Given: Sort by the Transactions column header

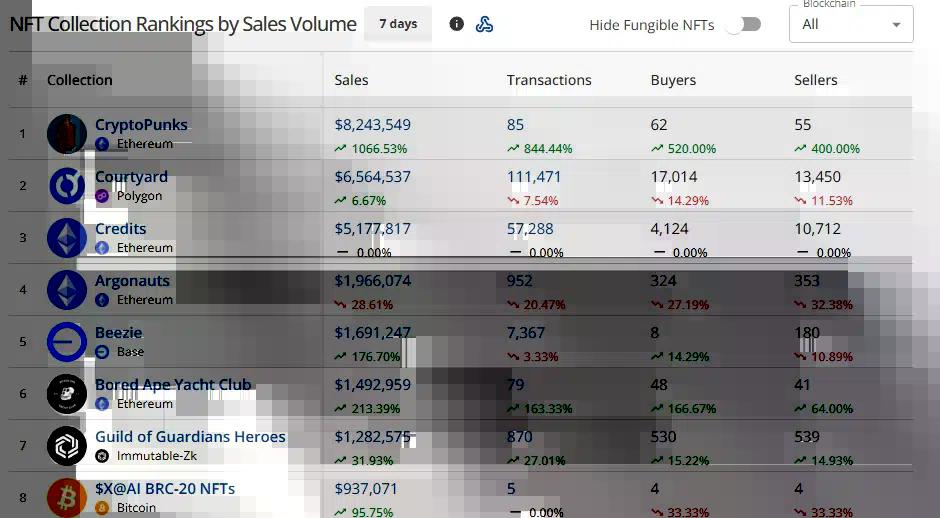Looking at the screenshot, I should click(x=549, y=80).
